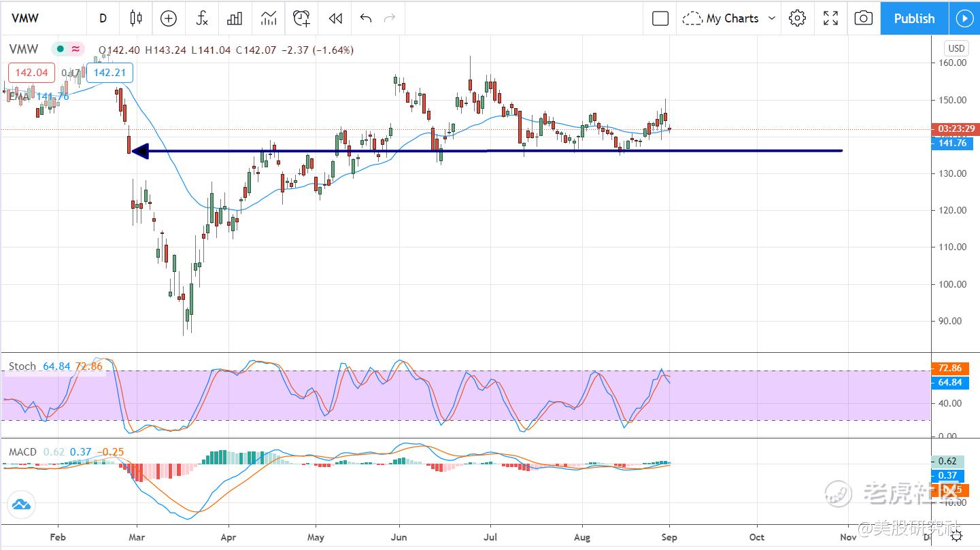Take a chart snapshot with the camera icon

(863, 18)
